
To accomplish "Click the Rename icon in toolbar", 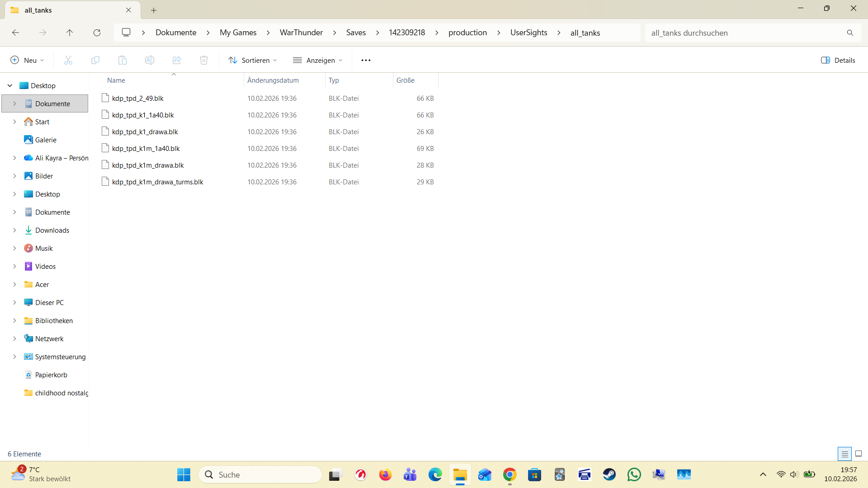I will (x=150, y=60).
